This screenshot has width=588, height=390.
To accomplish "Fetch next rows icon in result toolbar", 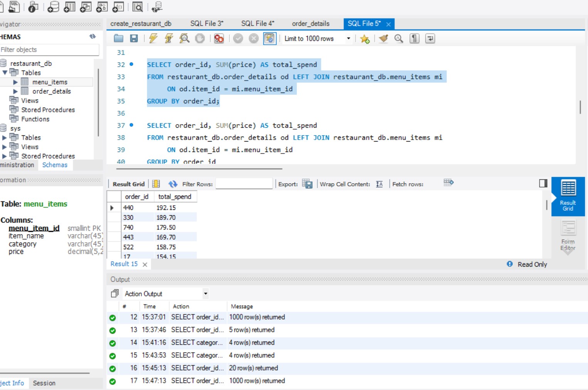I will [x=448, y=182].
